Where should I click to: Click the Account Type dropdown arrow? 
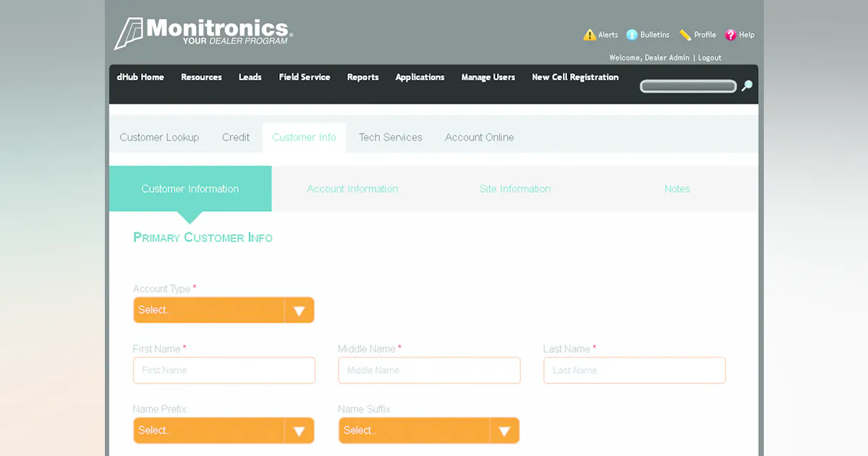pos(299,311)
